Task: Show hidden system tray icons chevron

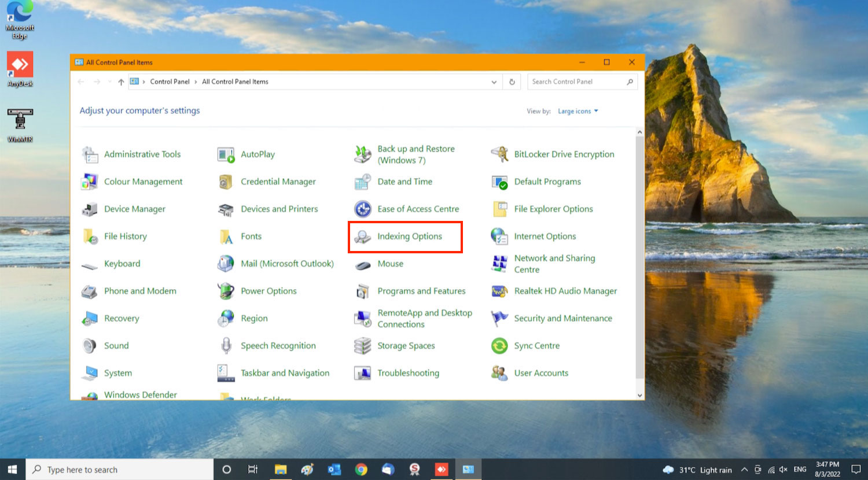Action: 744,470
